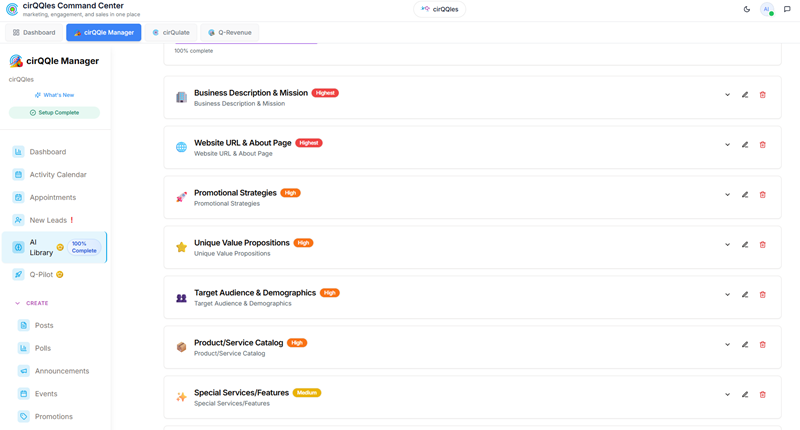Delete Special Services/Features entry

tap(763, 395)
